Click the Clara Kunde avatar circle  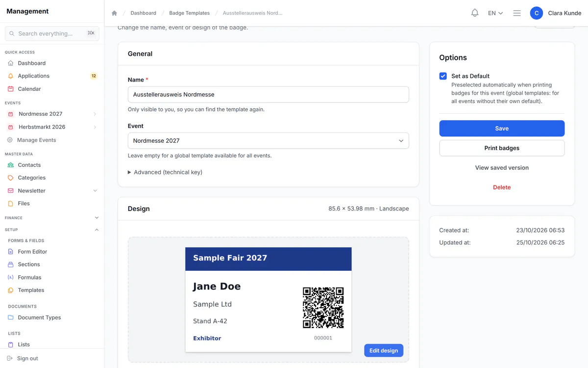point(537,13)
